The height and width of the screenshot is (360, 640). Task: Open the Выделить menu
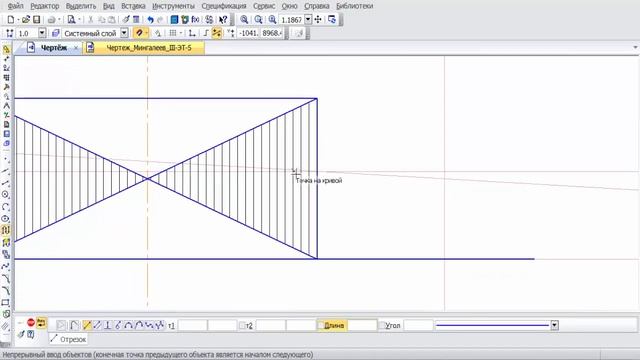coord(81,6)
